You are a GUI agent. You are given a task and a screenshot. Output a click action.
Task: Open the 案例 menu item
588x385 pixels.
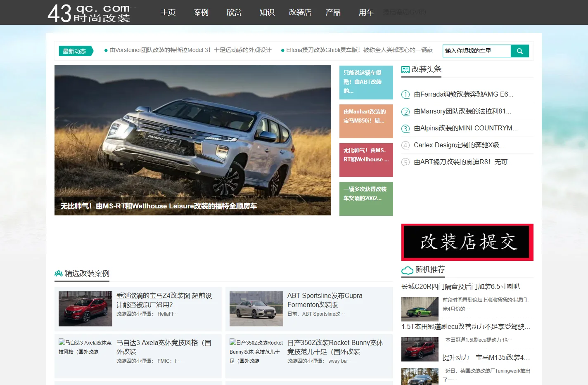201,12
